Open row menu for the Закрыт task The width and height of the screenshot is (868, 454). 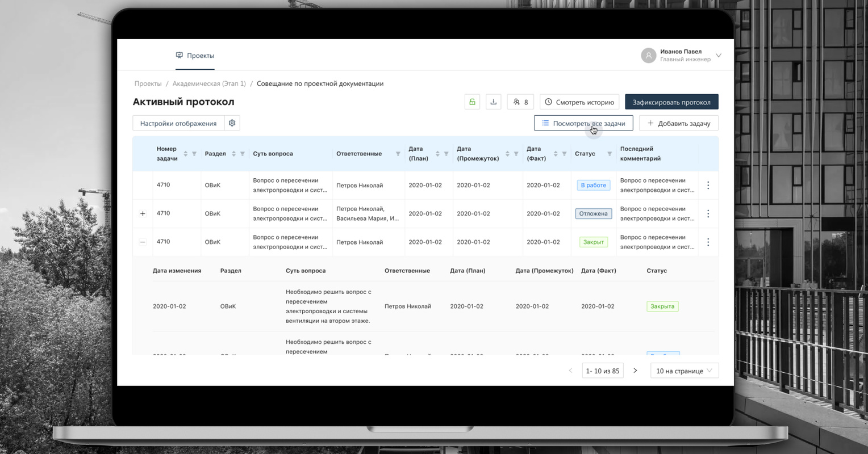[x=708, y=242]
